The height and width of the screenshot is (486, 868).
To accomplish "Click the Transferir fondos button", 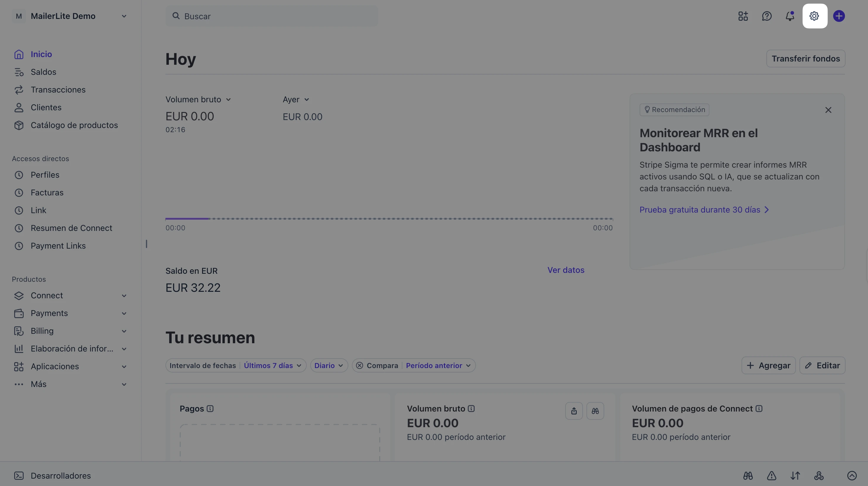I will tap(806, 59).
